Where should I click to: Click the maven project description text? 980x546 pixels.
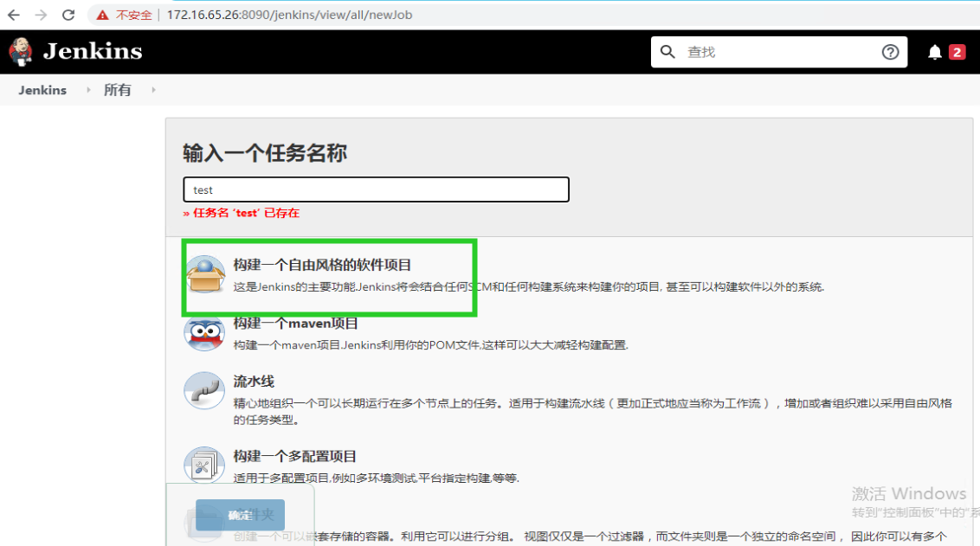pyautogui.click(x=430, y=345)
